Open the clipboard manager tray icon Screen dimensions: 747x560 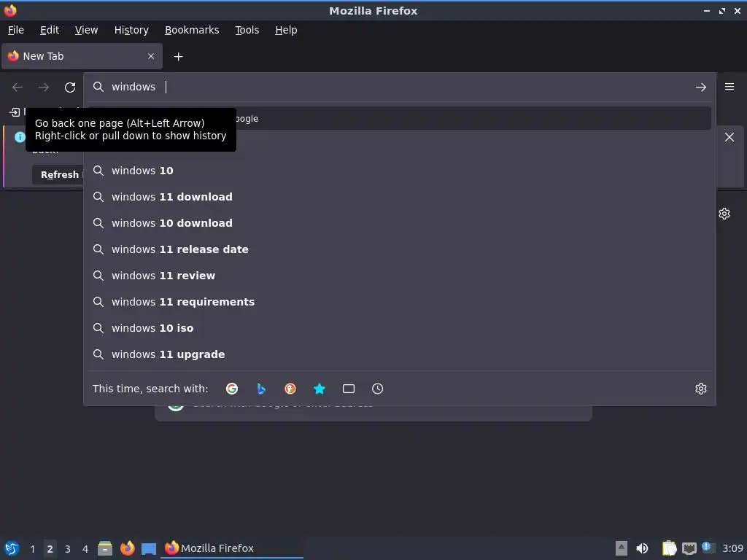click(x=670, y=548)
